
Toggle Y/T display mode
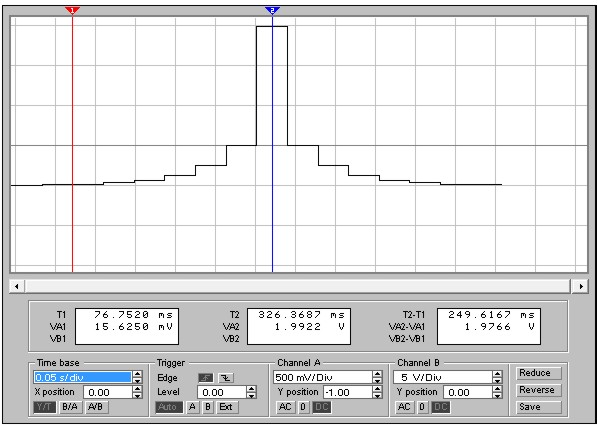(x=45, y=407)
